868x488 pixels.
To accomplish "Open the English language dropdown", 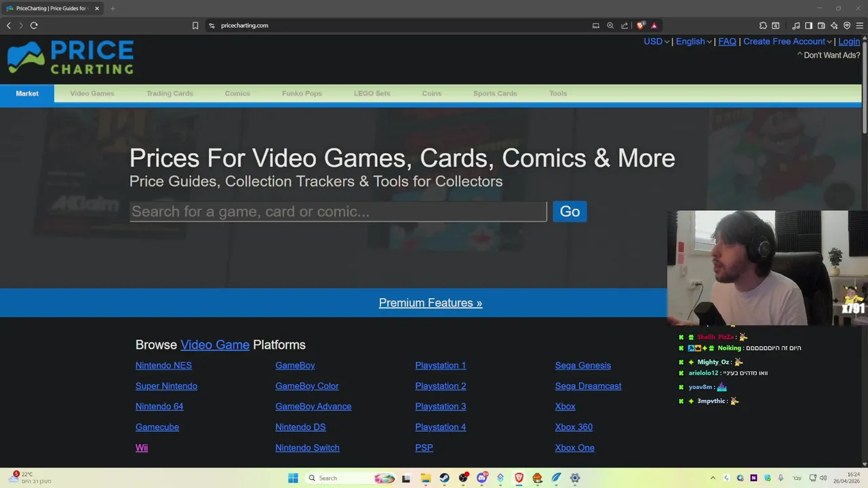I will [693, 41].
